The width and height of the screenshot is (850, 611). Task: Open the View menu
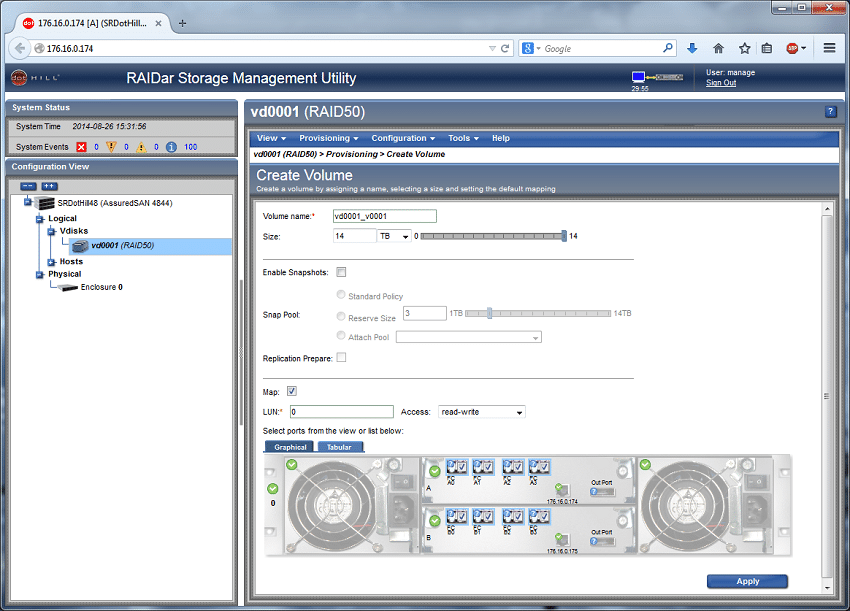coord(272,138)
